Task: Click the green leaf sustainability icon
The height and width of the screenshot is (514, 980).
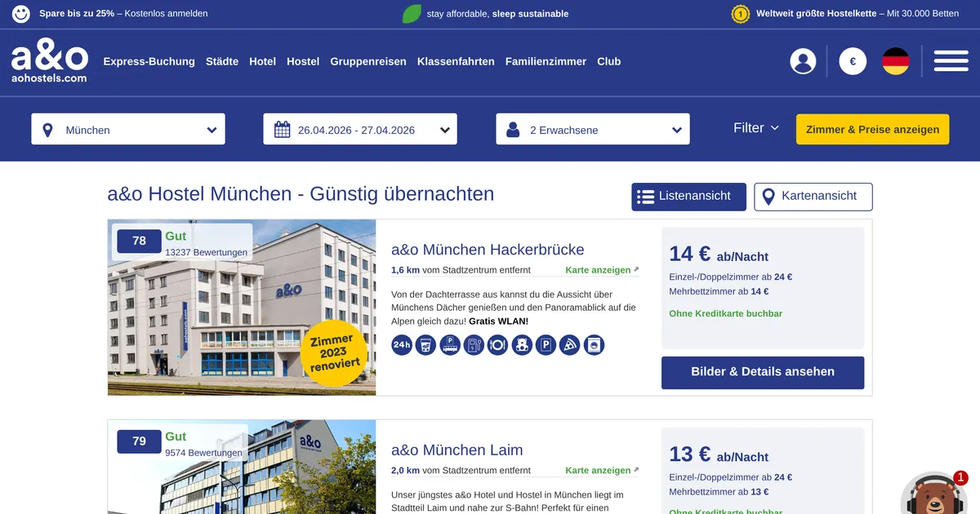Action: (412, 14)
